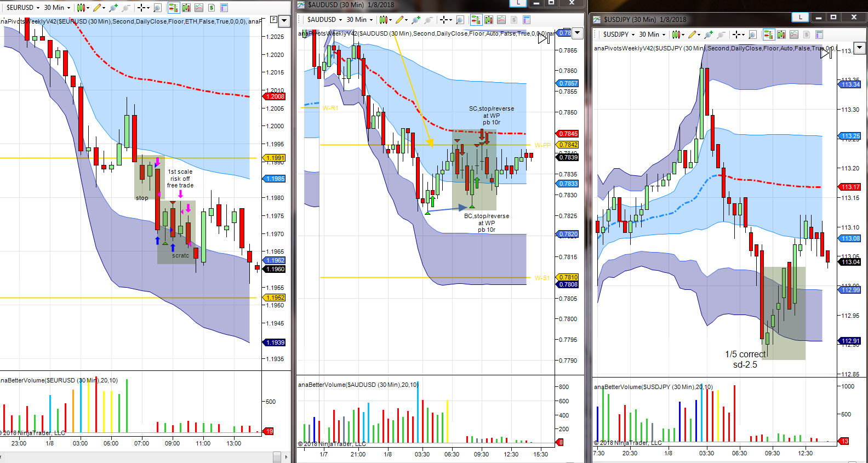Screen dimensions: 868x463
Task: Zoom out on the EURUSD chart
Action: click(x=126, y=8)
